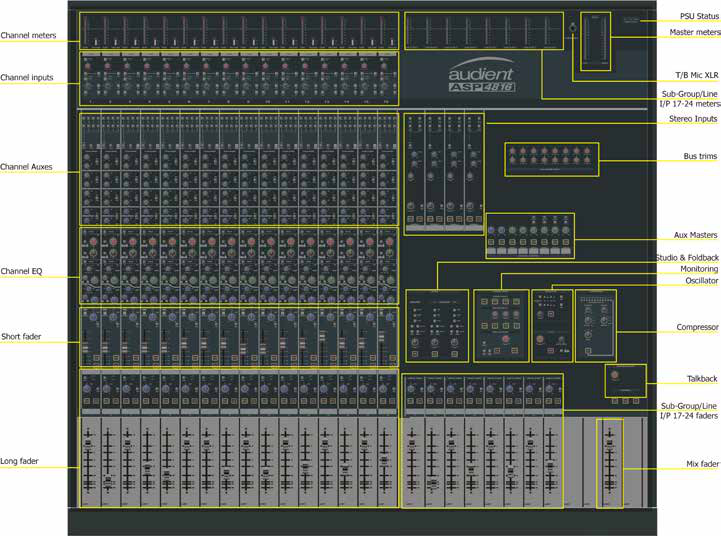This screenshot has height=536, width=721.
Task: Click the red knob in the Monitoring section
Action: tap(505, 339)
